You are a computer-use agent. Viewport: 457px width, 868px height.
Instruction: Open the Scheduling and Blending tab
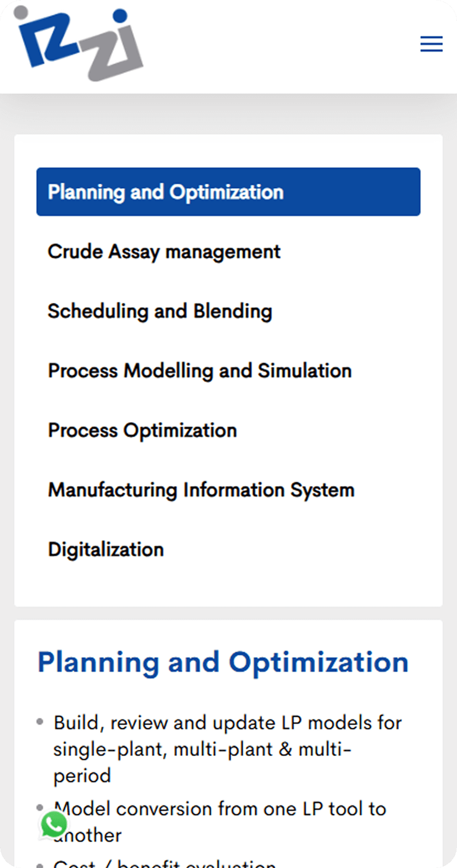160,311
